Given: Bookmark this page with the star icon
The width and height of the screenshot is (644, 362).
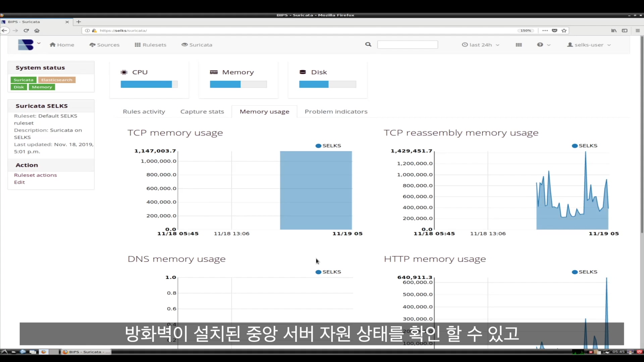Looking at the screenshot, I should click(564, 31).
